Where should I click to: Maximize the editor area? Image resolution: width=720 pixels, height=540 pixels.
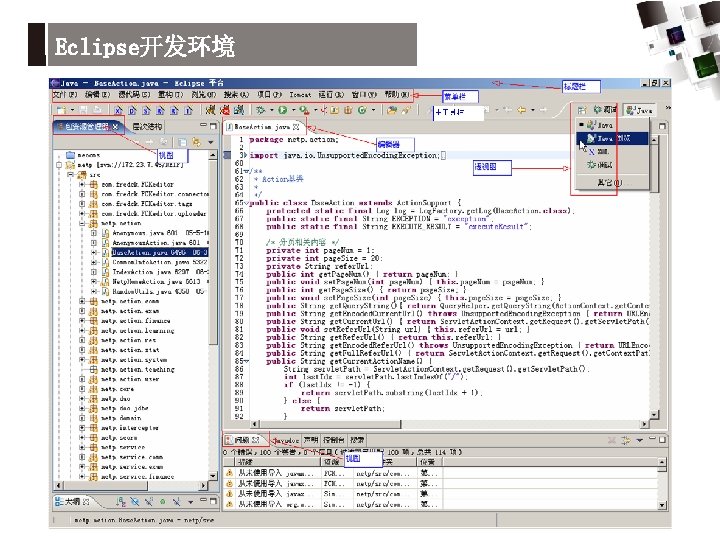(x=663, y=126)
